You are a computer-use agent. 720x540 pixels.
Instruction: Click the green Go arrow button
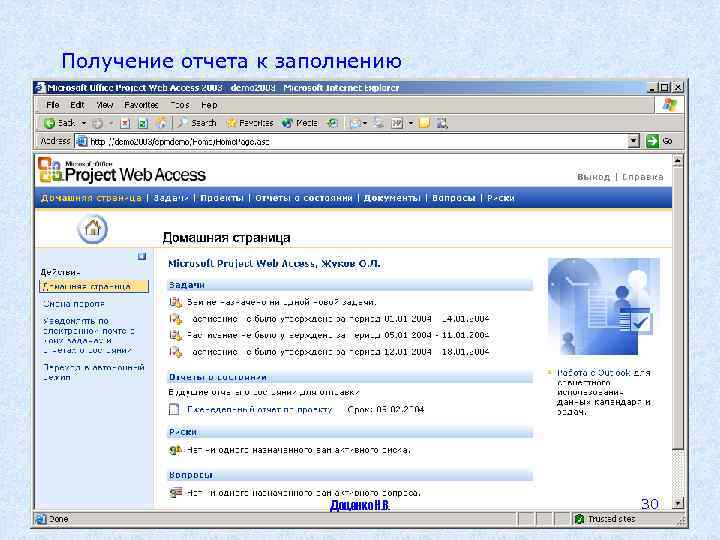[652, 141]
